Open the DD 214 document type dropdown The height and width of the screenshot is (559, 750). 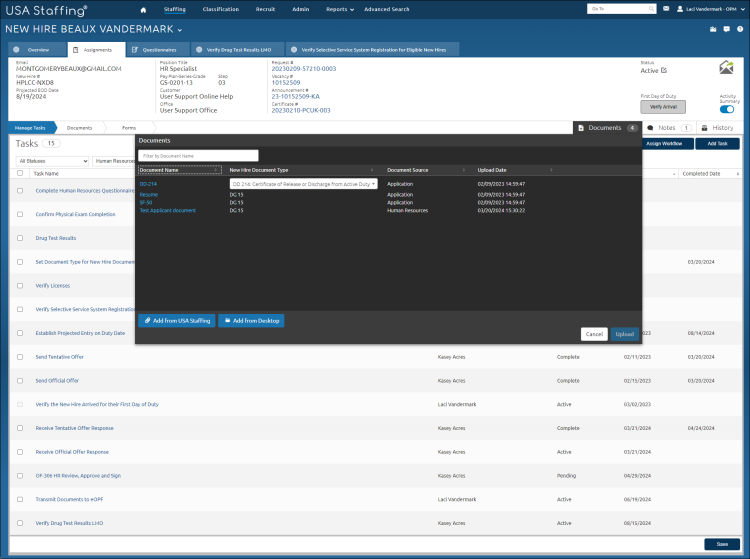pyautogui.click(x=303, y=184)
